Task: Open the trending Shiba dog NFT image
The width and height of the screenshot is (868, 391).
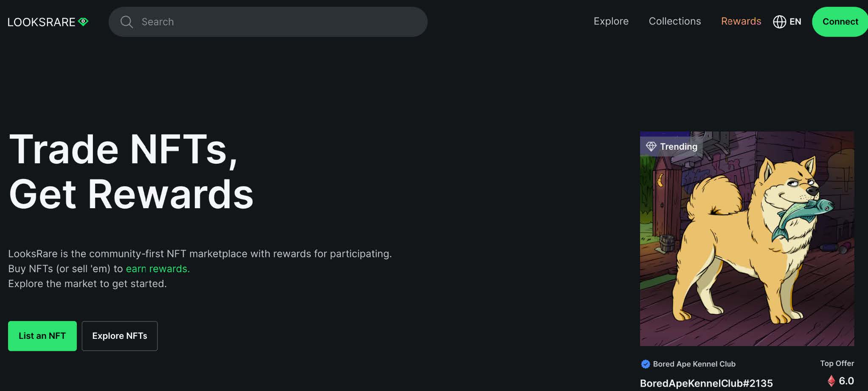Action: (747, 239)
